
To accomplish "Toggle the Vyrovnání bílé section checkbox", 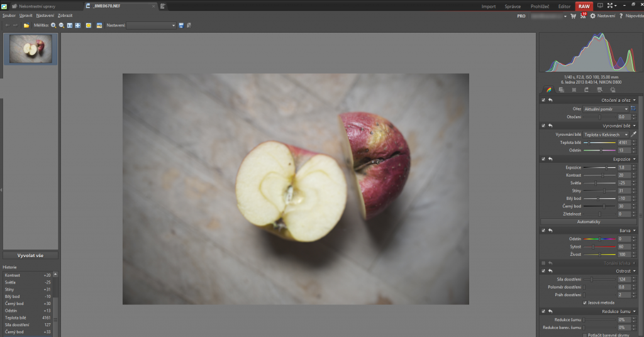I will (x=543, y=126).
